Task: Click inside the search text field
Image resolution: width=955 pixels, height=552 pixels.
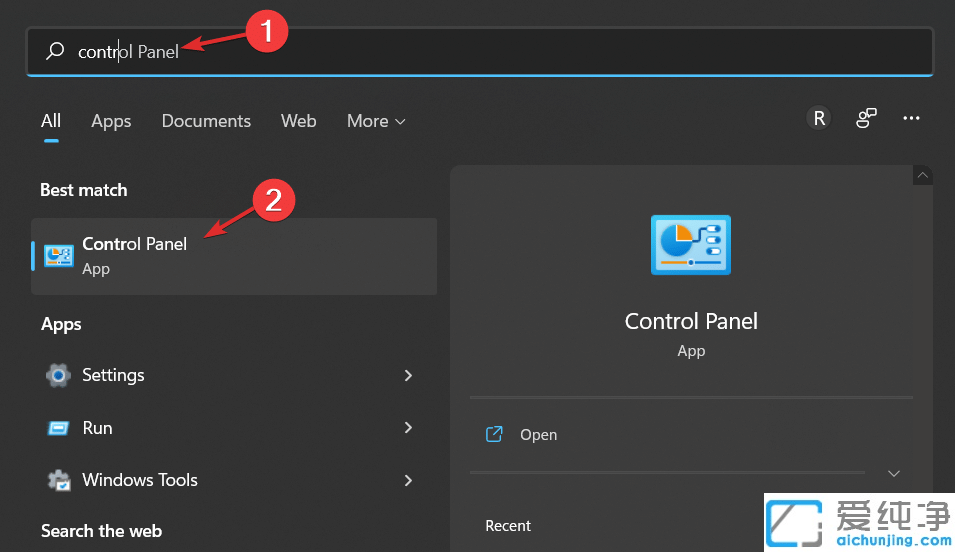Action: 500,51
